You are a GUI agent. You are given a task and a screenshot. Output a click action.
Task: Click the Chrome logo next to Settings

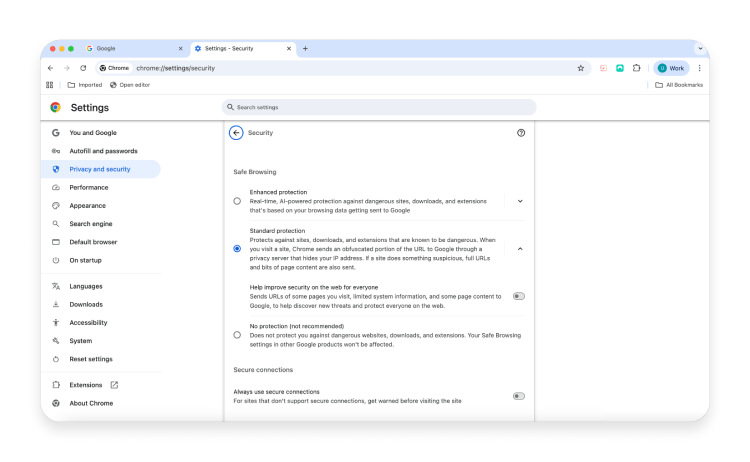coord(55,108)
